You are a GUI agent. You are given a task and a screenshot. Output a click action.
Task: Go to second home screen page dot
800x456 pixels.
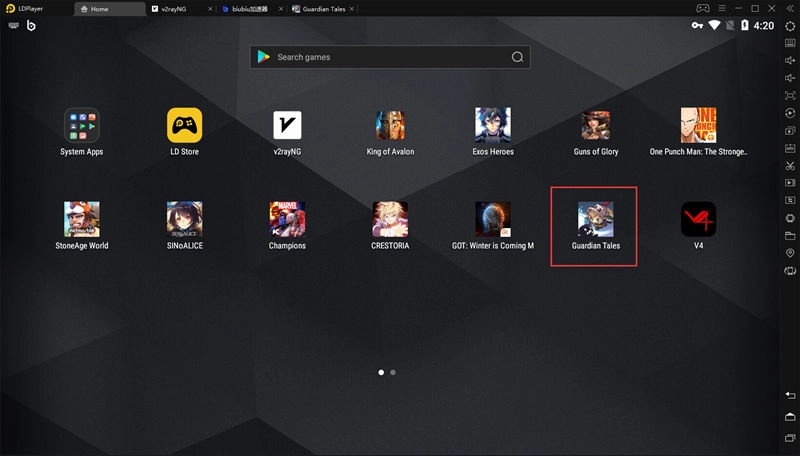click(393, 372)
